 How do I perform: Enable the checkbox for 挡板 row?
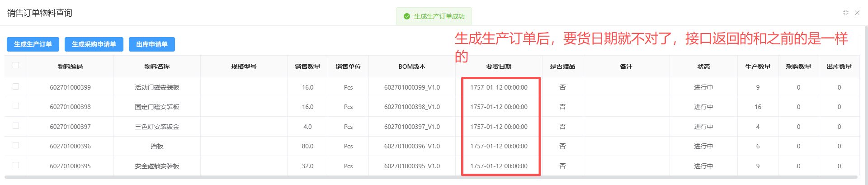pos(16,145)
